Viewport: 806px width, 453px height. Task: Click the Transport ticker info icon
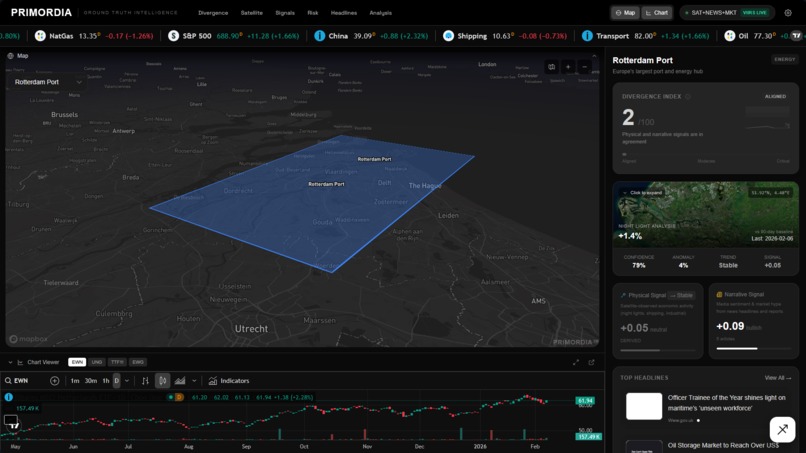click(587, 36)
